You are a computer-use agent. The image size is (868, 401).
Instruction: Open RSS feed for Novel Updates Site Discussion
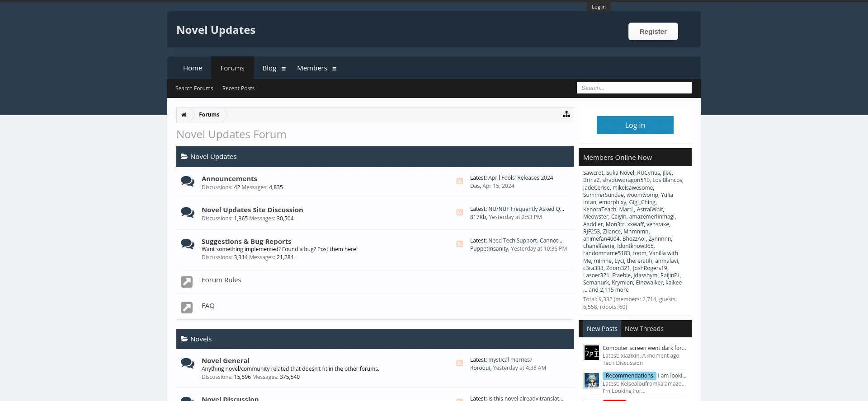pyautogui.click(x=459, y=213)
